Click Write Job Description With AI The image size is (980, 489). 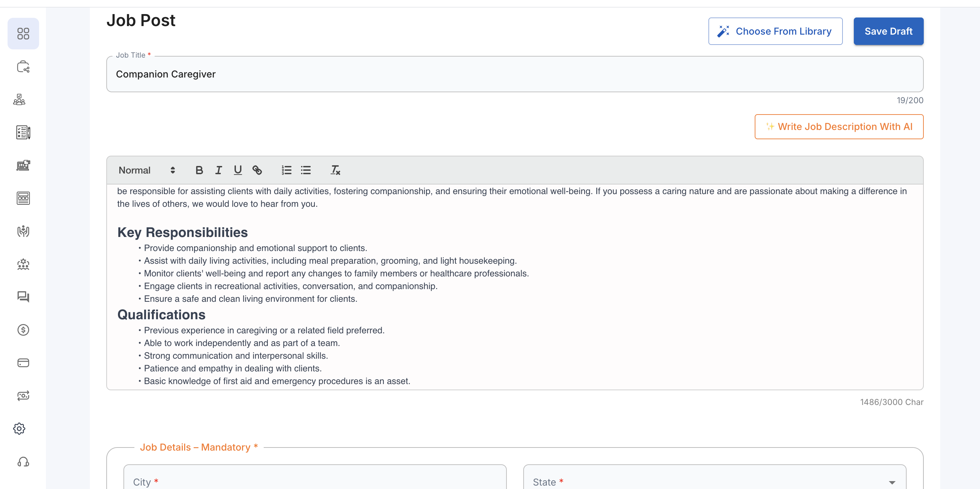(x=839, y=127)
